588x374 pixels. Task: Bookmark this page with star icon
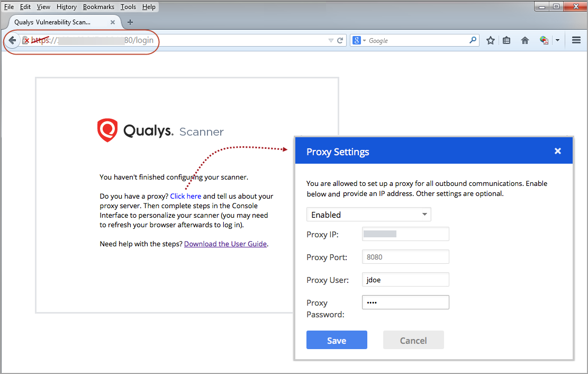click(491, 40)
